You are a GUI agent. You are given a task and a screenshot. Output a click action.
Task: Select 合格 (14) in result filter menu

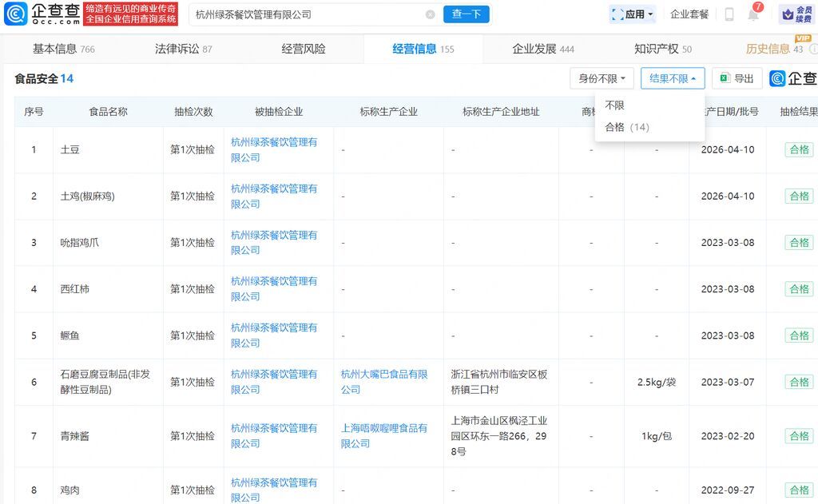[x=627, y=127]
